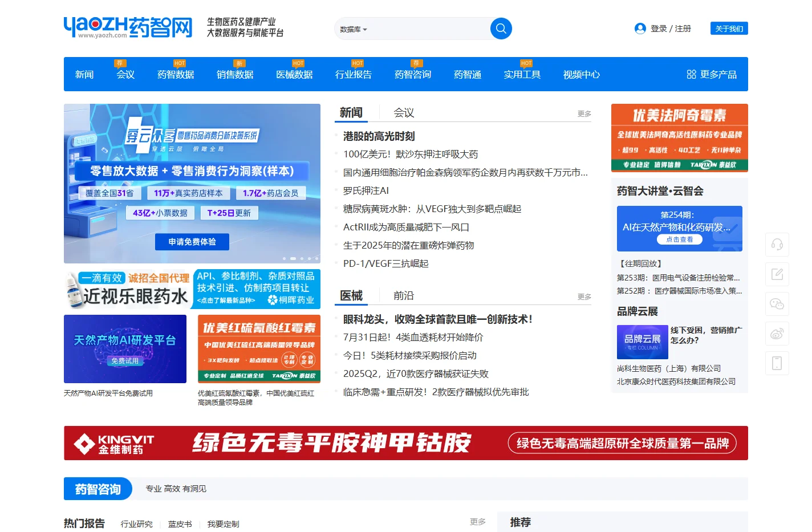812x532 pixels.
Task: Open headline 眼科龙头，收购全球首款且唯一创新技术
Action: (x=438, y=319)
